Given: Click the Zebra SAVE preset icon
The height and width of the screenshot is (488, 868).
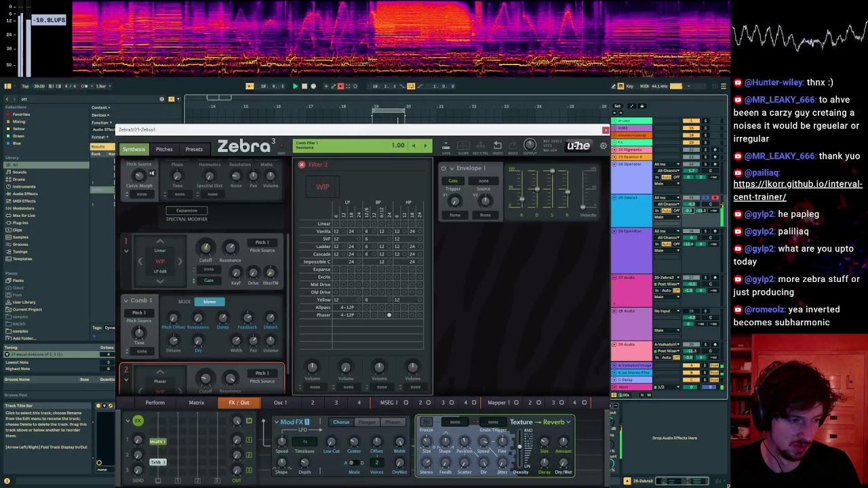Looking at the screenshot, I should tap(446, 146).
